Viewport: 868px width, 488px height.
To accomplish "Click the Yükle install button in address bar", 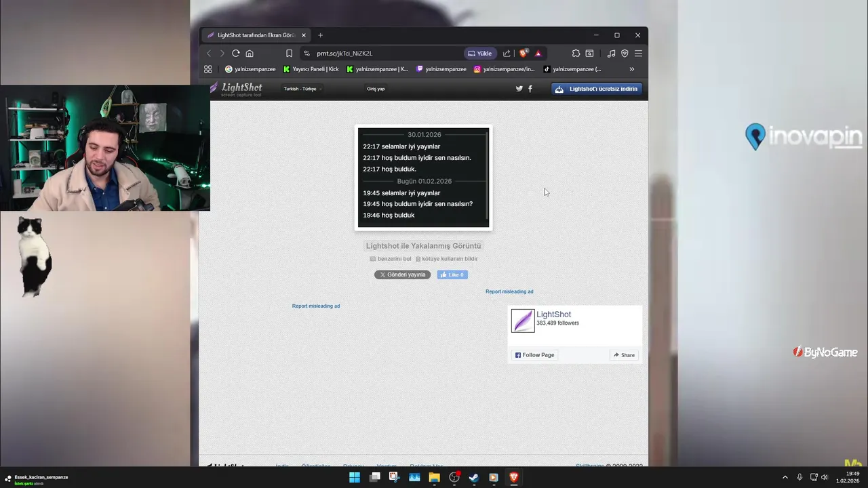I will click(480, 54).
